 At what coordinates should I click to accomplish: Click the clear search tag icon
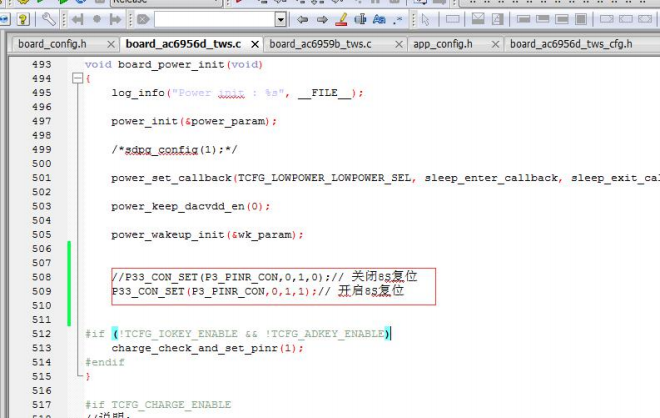click(143, 19)
